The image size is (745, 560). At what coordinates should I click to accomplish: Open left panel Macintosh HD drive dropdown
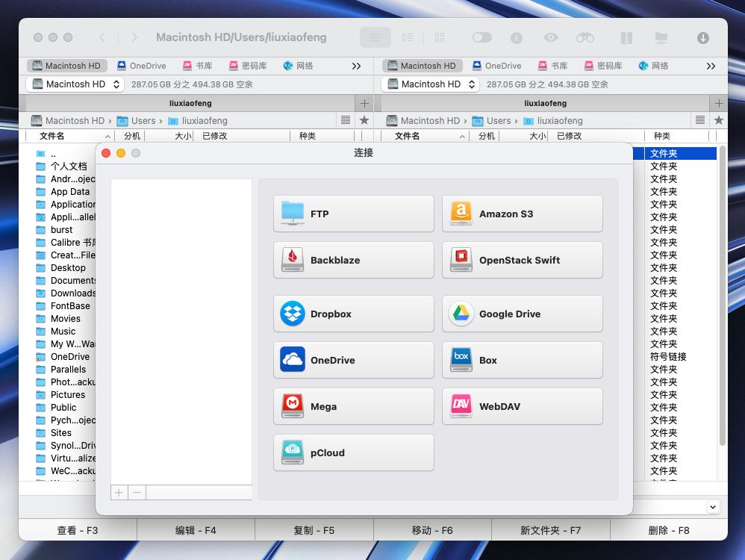[x=75, y=84]
